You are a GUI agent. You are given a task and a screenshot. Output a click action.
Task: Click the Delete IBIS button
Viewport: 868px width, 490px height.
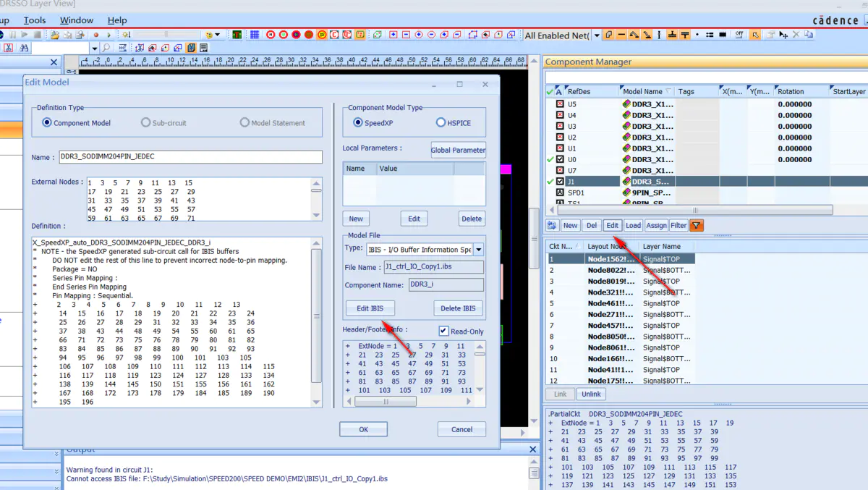click(459, 308)
